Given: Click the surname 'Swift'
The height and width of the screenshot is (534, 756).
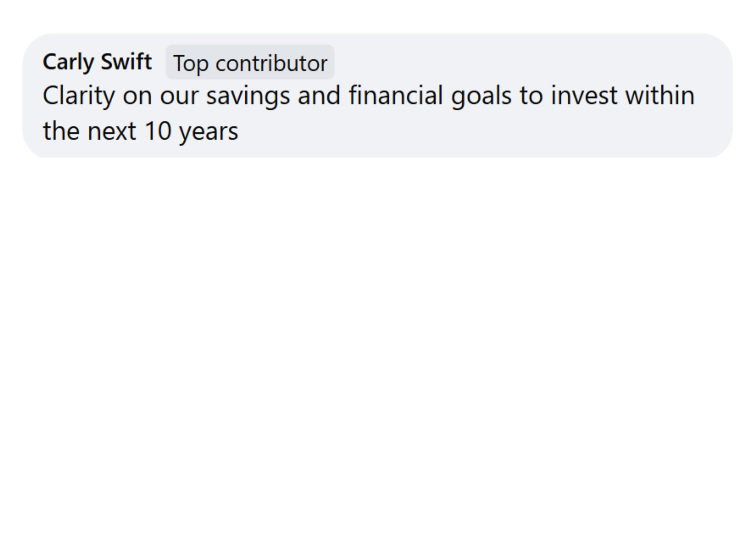Looking at the screenshot, I should [126, 62].
